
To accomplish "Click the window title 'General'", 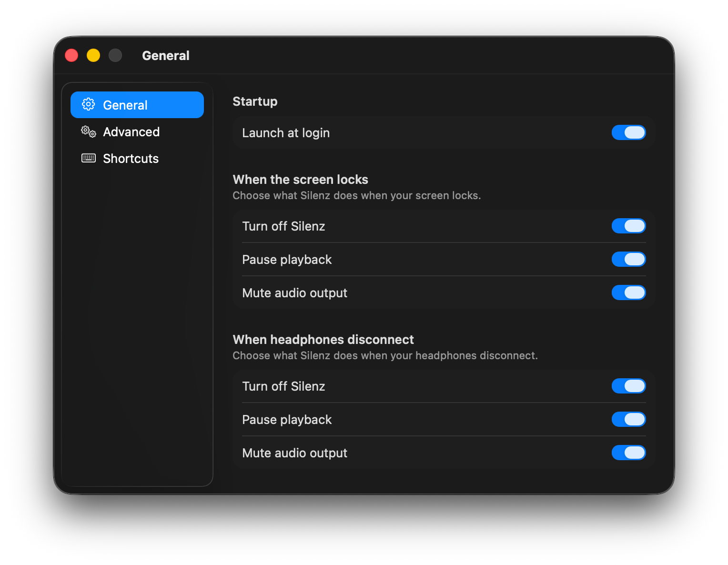I will [x=165, y=55].
